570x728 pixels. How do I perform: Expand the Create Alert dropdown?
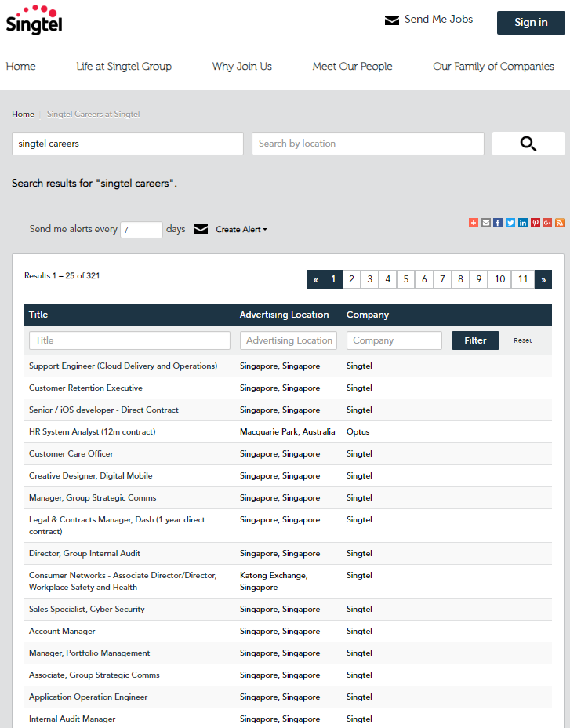click(241, 230)
